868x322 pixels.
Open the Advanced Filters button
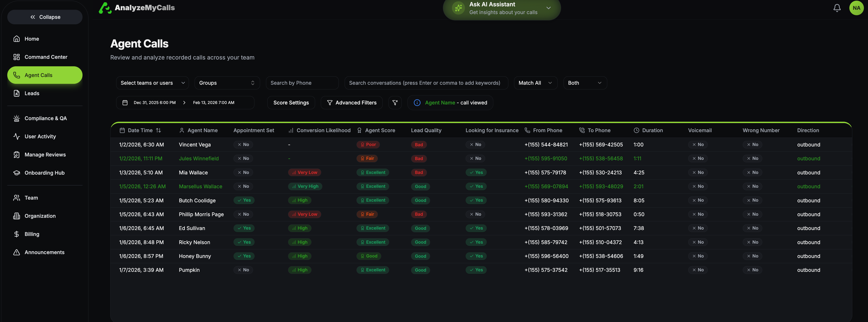pyautogui.click(x=351, y=103)
